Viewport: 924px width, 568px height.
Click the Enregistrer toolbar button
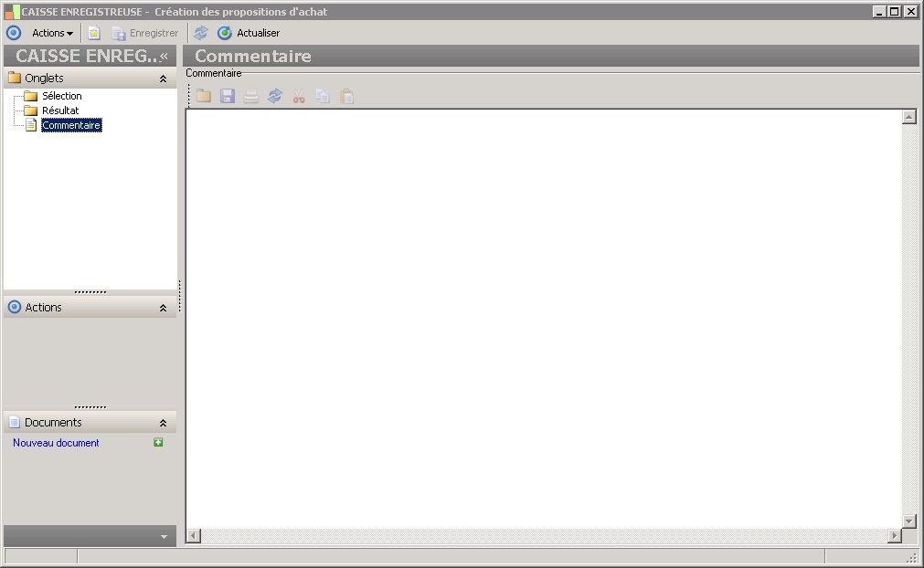tap(145, 33)
